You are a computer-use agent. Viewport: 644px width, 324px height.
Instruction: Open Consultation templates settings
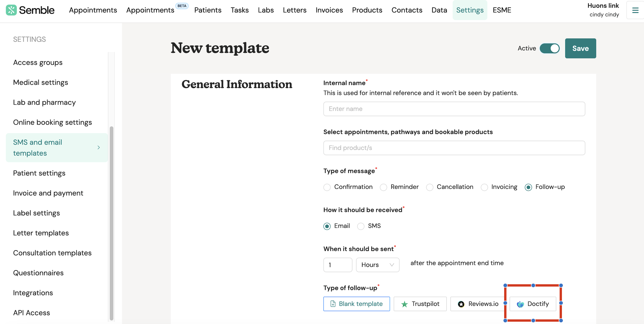pyautogui.click(x=52, y=253)
